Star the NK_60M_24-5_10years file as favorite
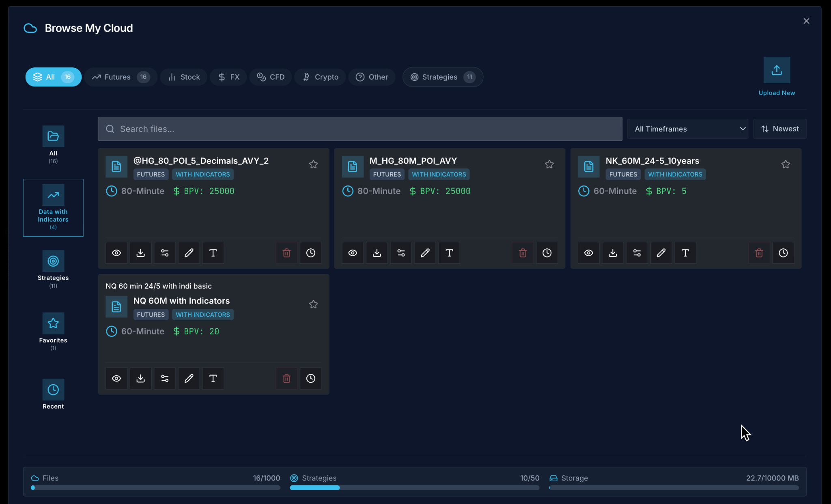The height and width of the screenshot is (504, 831). click(786, 164)
